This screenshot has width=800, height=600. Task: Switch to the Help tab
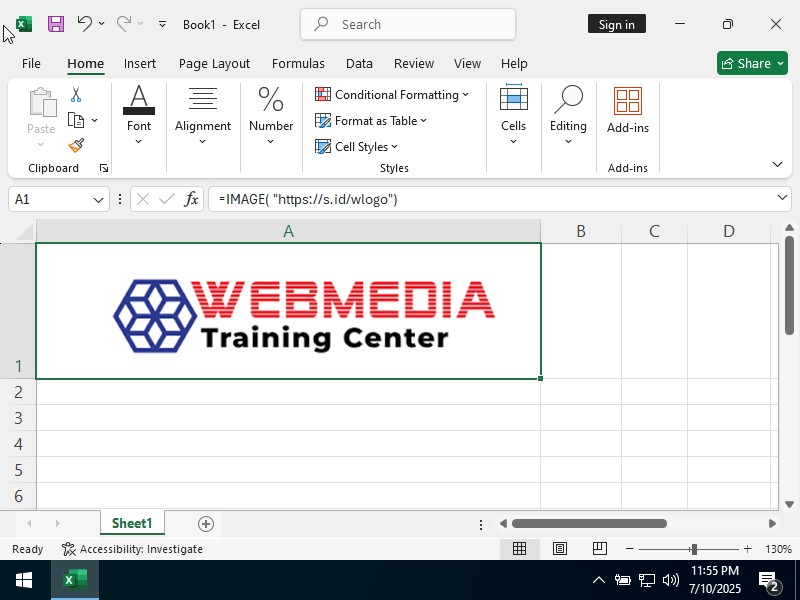pyautogui.click(x=514, y=63)
